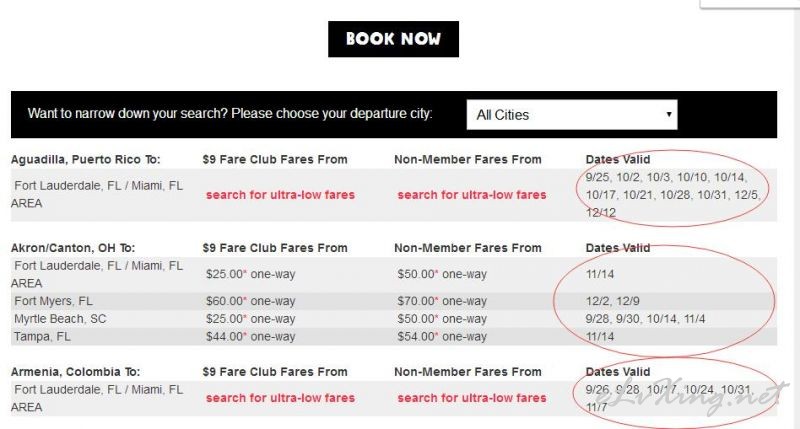Select the $25.00 Myrtle Beach club fare
The width and height of the screenshot is (800, 429).
pyautogui.click(x=251, y=319)
